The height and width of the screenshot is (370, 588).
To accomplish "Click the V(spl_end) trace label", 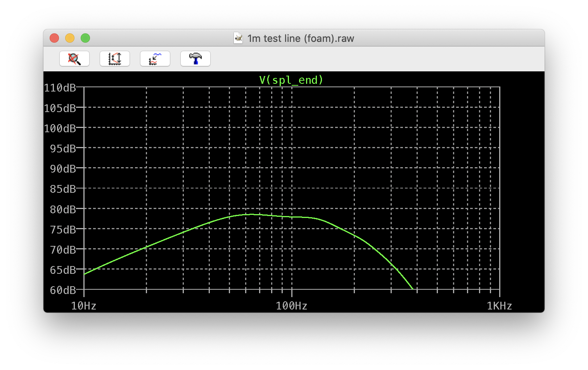I will (x=291, y=80).
